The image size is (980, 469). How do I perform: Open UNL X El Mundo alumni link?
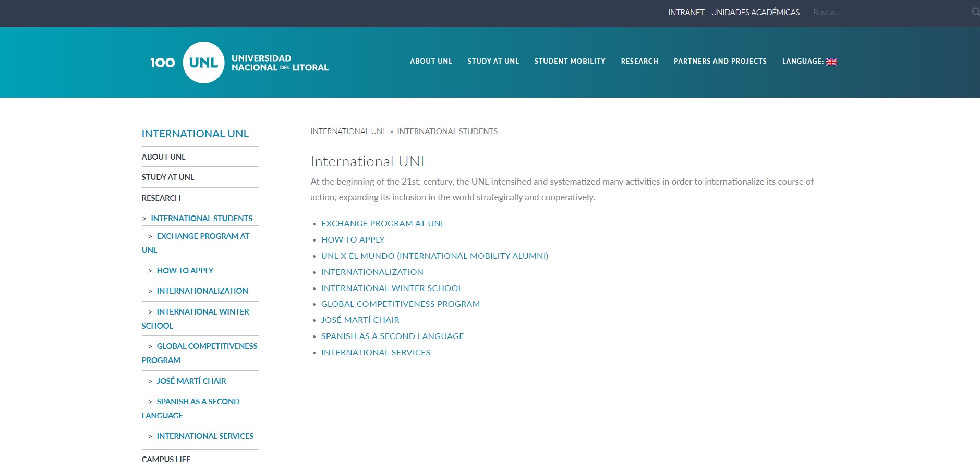(x=434, y=256)
